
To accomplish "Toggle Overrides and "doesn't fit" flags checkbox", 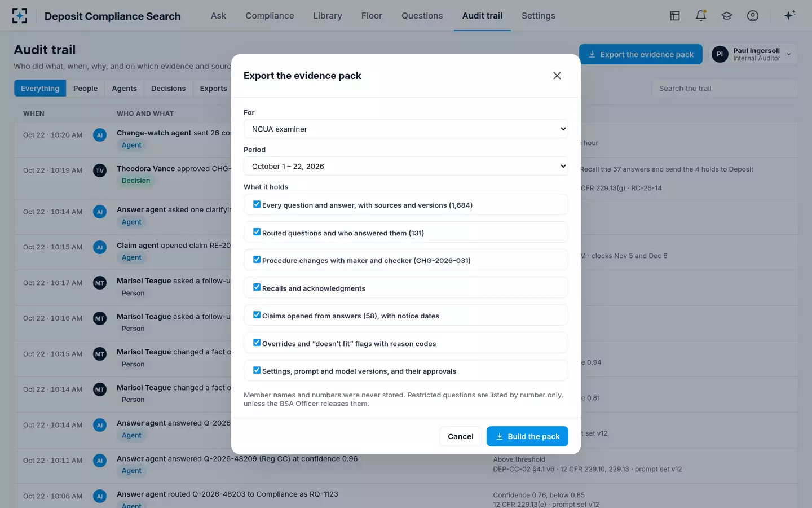I will (257, 343).
